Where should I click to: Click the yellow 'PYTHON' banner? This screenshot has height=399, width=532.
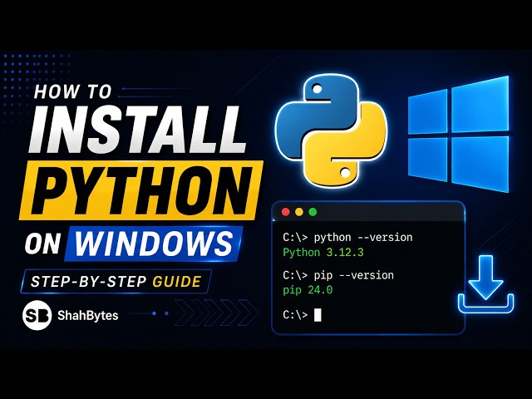(140, 190)
